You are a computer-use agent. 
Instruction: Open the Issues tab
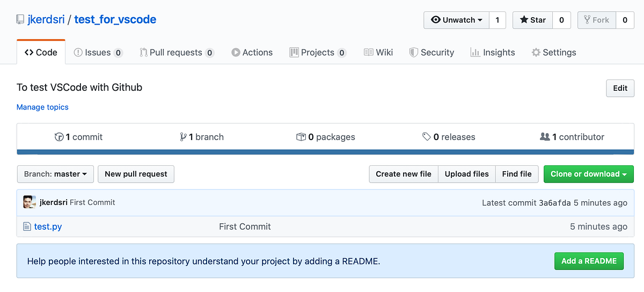(98, 53)
